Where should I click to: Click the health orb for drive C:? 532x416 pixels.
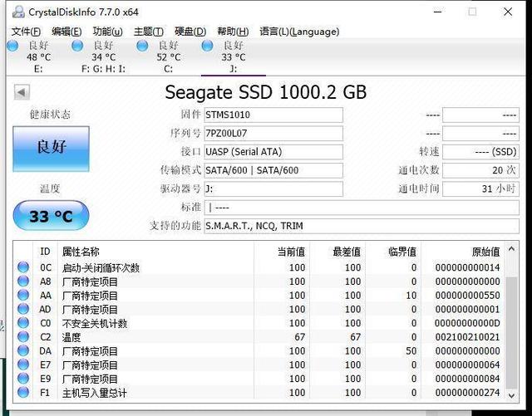[x=142, y=46]
